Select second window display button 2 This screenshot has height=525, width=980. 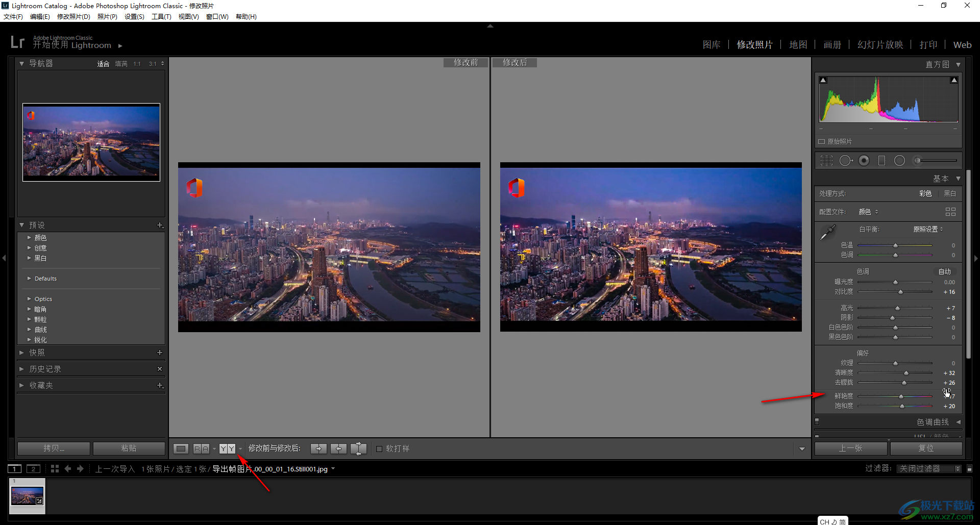33,468
